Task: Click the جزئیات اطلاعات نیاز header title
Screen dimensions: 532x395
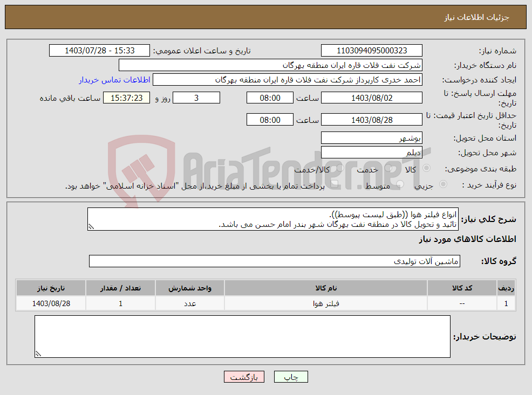Action: point(477,17)
